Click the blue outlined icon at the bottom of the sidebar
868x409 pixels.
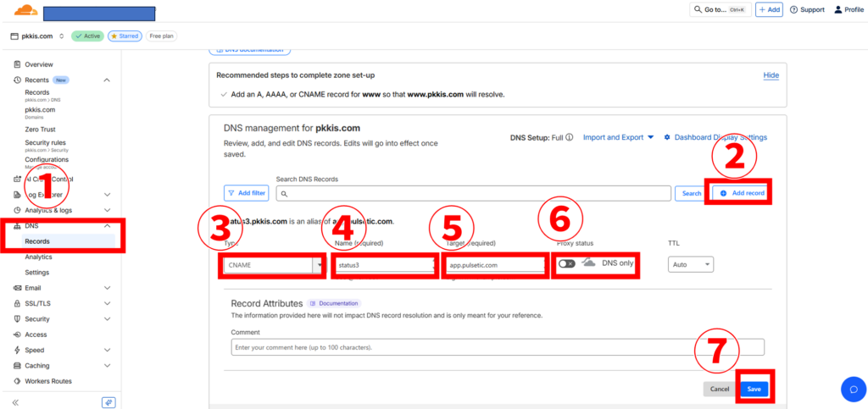click(x=108, y=402)
